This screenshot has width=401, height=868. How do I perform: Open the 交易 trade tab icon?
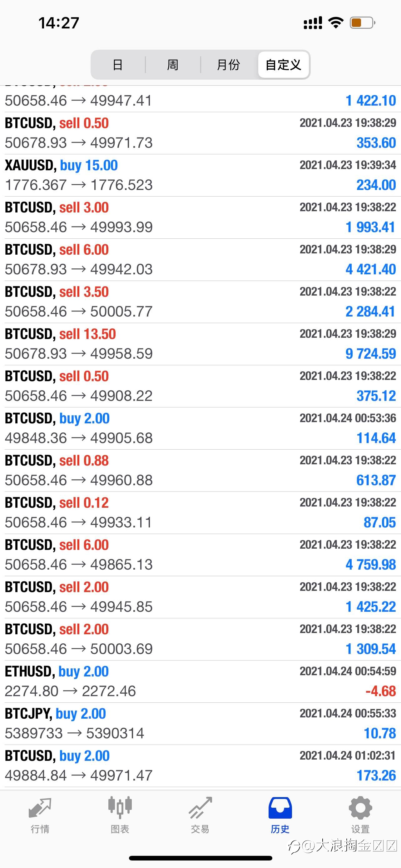[200, 808]
